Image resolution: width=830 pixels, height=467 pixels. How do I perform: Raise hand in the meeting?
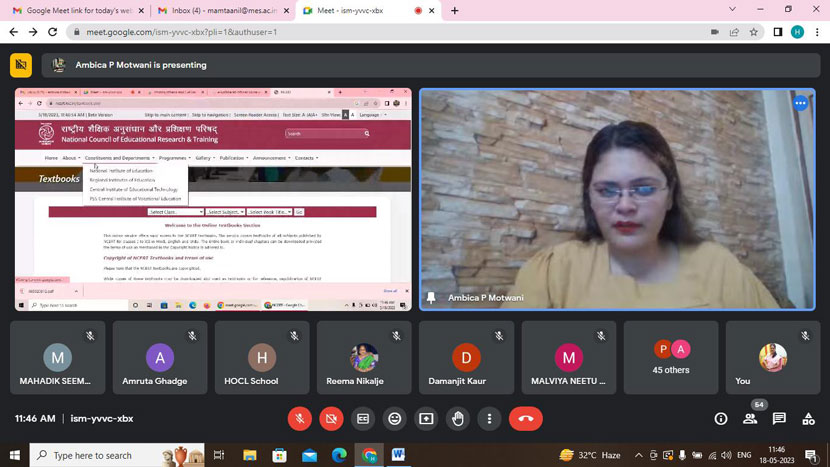coord(458,419)
